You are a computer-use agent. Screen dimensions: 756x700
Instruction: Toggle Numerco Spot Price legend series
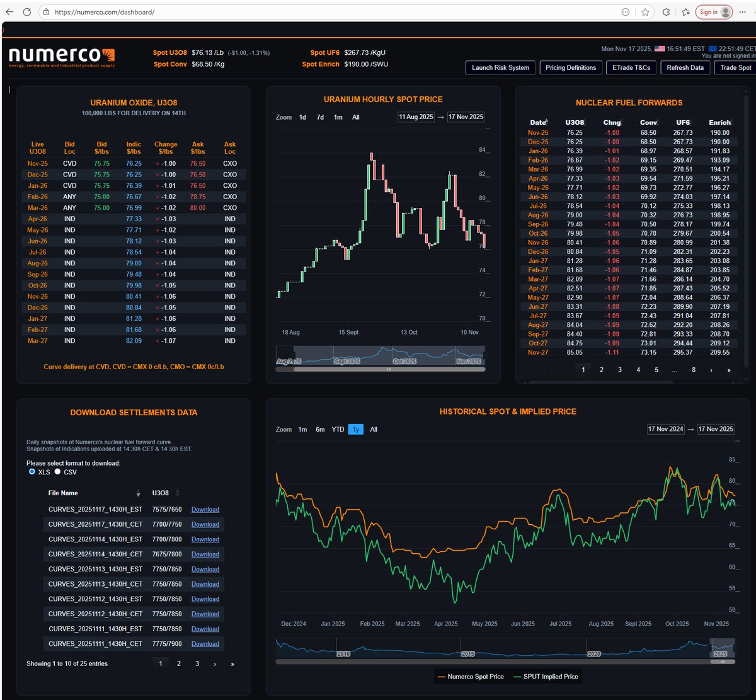471,677
